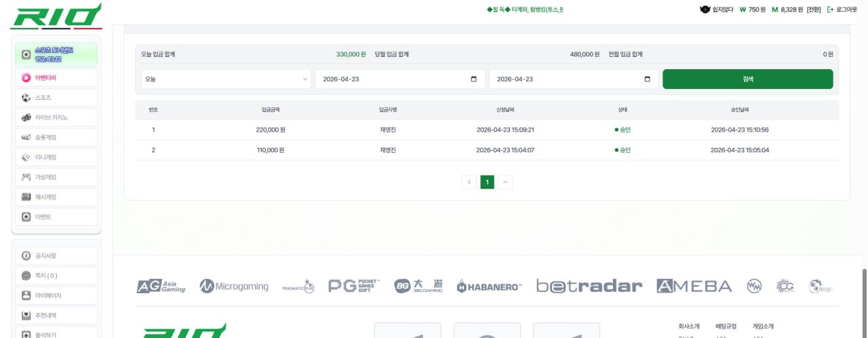The width and height of the screenshot is (868, 338).
Task: Open the pink 이벤트TV item
Action: pyautogui.click(x=56, y=78)
